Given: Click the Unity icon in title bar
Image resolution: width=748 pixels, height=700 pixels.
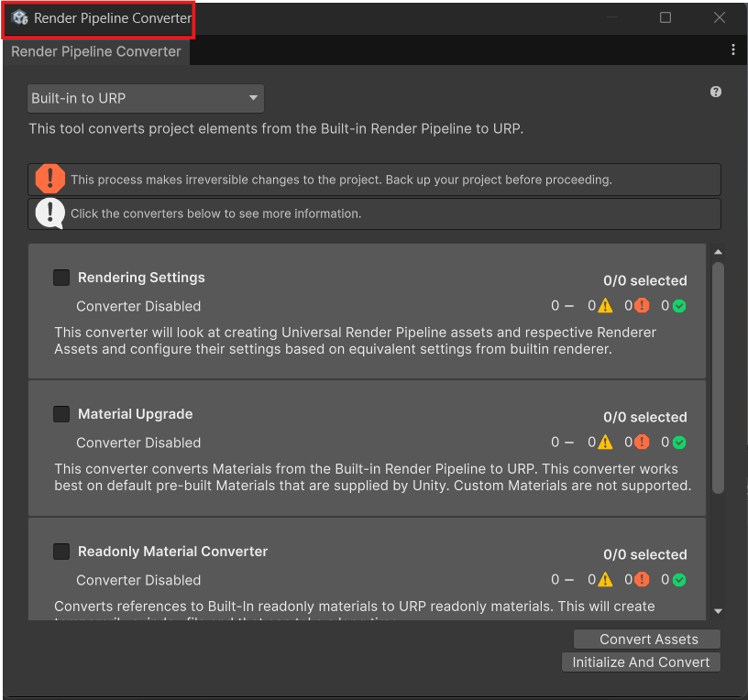Looking at the screenshot, I should pos(19,17).
